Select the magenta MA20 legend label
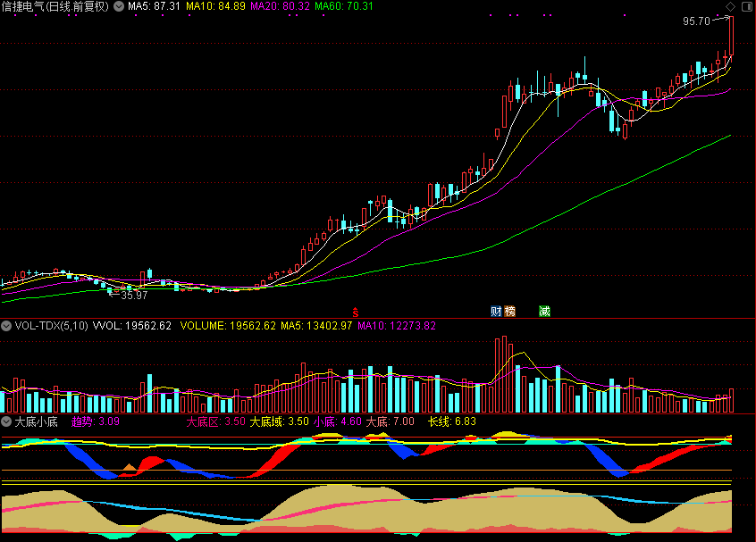Image resolution: width=756 pixels, height=542 pixels. 279,6
